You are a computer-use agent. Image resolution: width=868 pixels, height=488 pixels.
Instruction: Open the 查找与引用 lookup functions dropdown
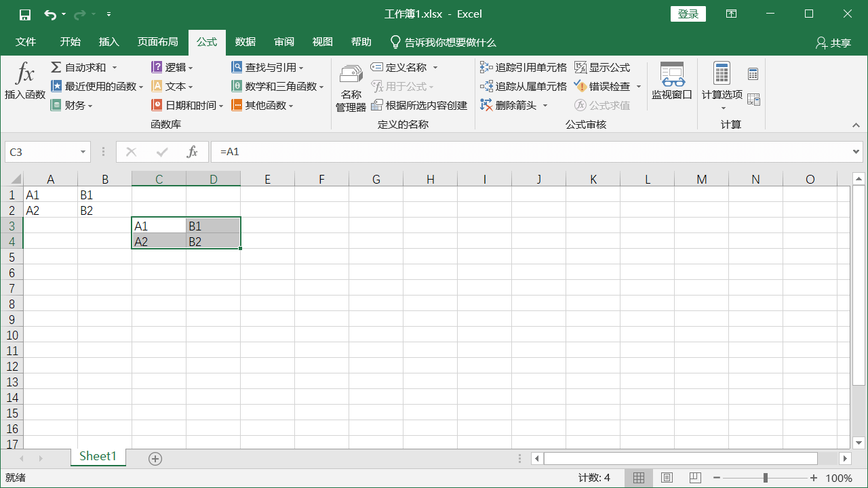301,68
